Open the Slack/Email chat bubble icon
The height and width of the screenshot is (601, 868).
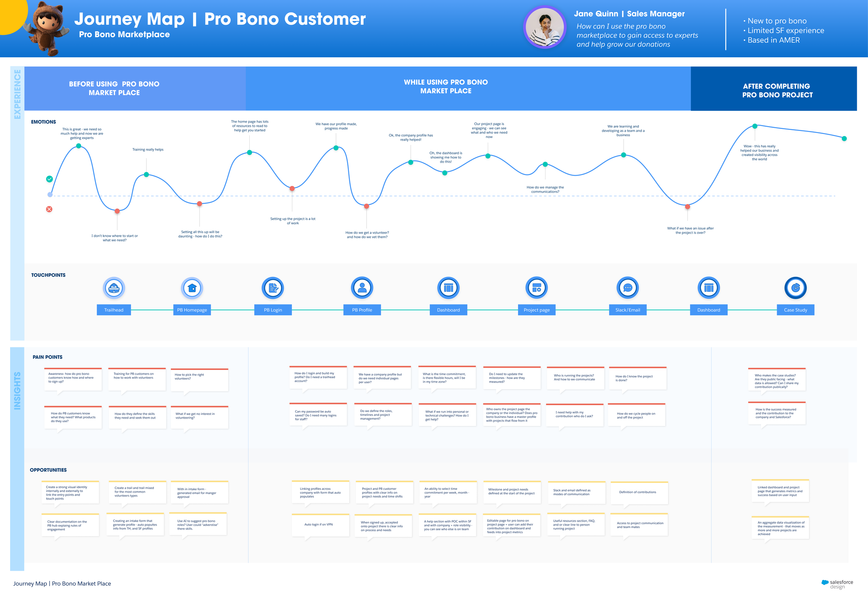(628, 288)
